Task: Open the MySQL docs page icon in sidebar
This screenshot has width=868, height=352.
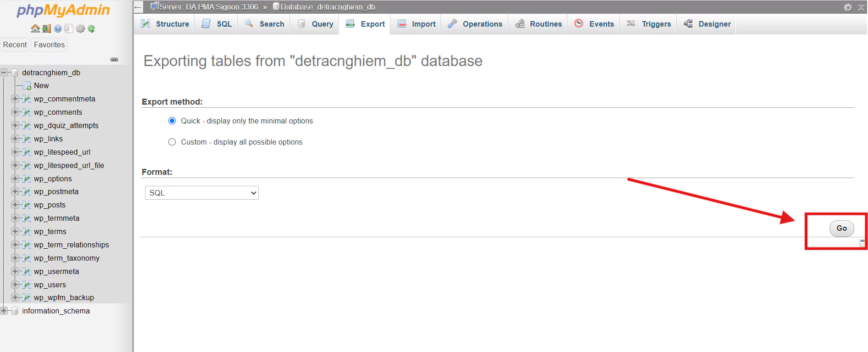Action: click(69, 29)
